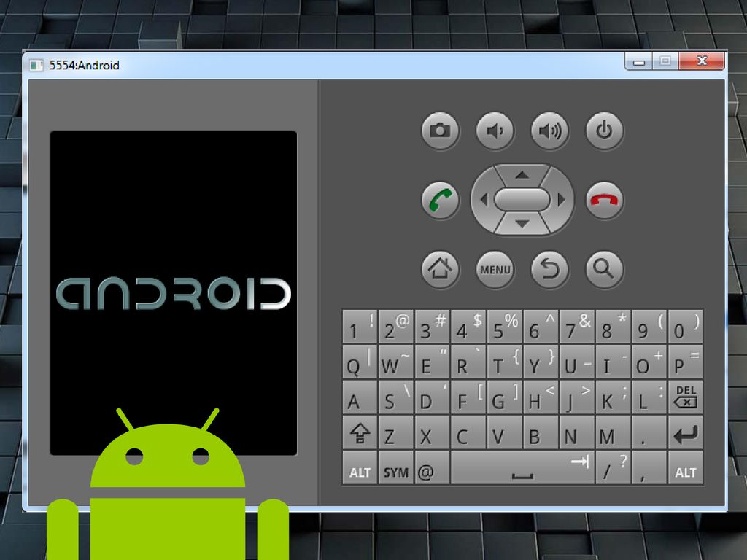The width and height of the screenshot is (747, 560).
Task: Tap the I key
Action: click(x=613, y=362)
